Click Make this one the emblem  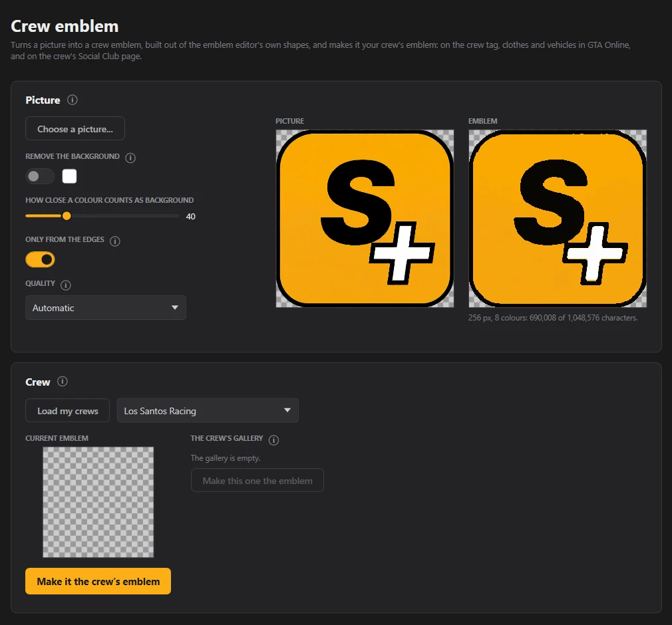(257, 480)
